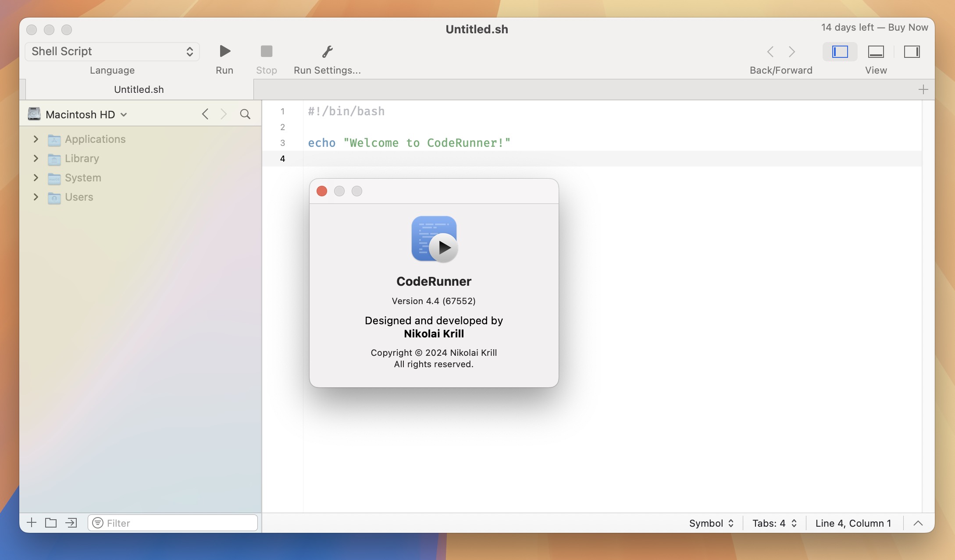Viewport: 955px width, 560px height.
Task: Expand the Applications folder
Action: (x=36, y=138)
